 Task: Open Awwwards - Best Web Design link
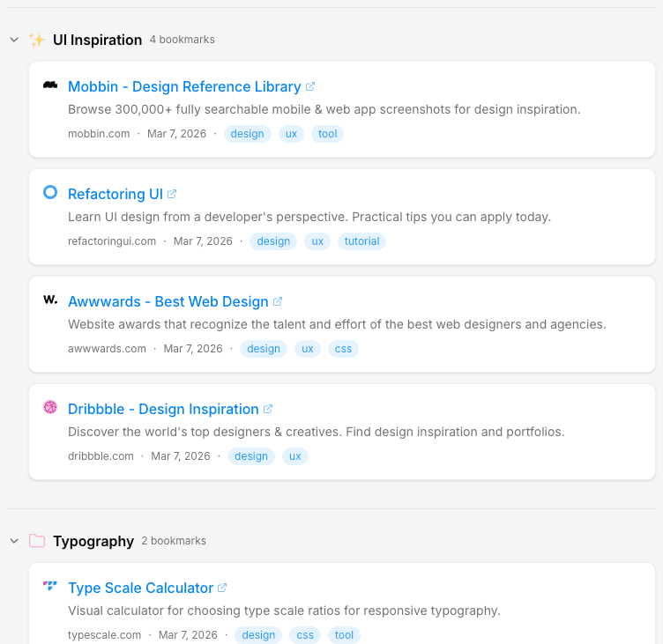click(x=168, y=301)
